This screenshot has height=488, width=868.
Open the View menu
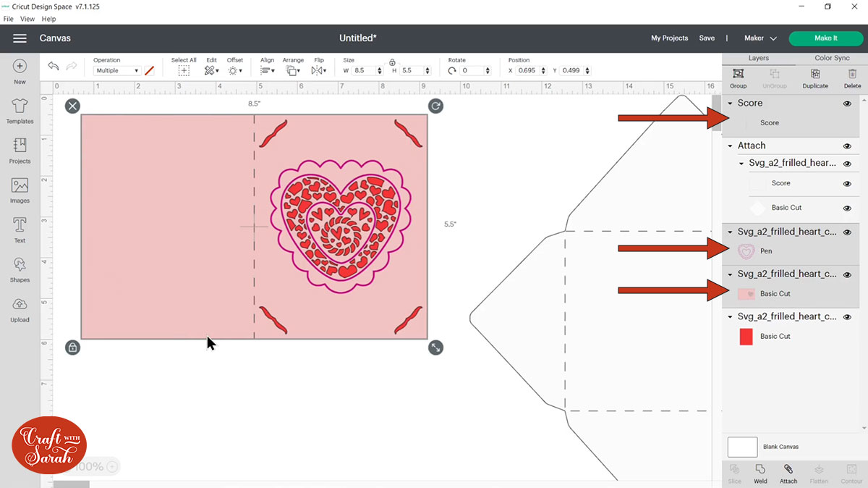click(27, 19)
